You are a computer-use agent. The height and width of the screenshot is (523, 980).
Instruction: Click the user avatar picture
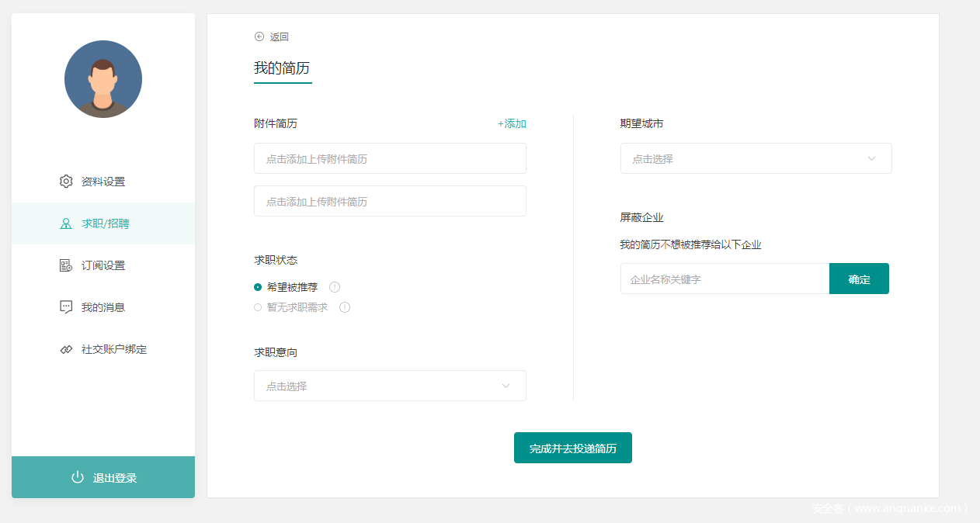pos(103,79)
